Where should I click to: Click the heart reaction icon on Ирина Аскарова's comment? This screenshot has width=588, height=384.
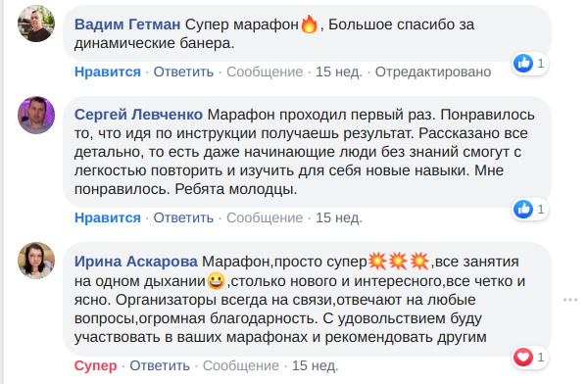(523, 357)
